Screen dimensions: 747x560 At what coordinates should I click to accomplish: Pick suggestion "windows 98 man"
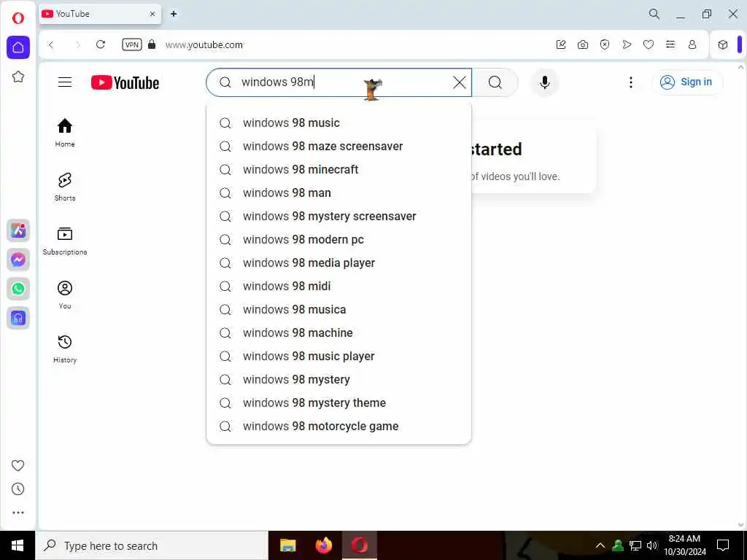coord(338,192)
